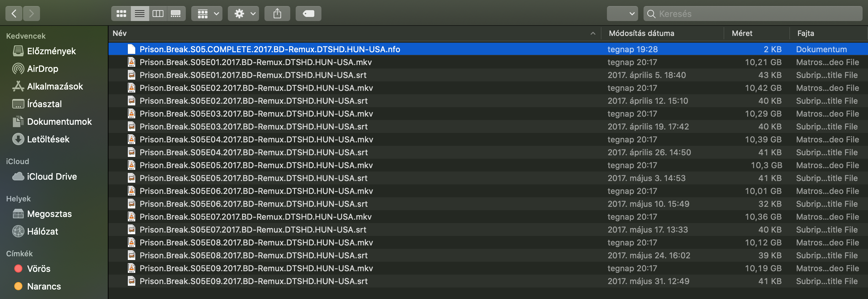
Task: Select the S05E05 .mkv file icon
Action: pyautogui.click(x=132, y=165)
